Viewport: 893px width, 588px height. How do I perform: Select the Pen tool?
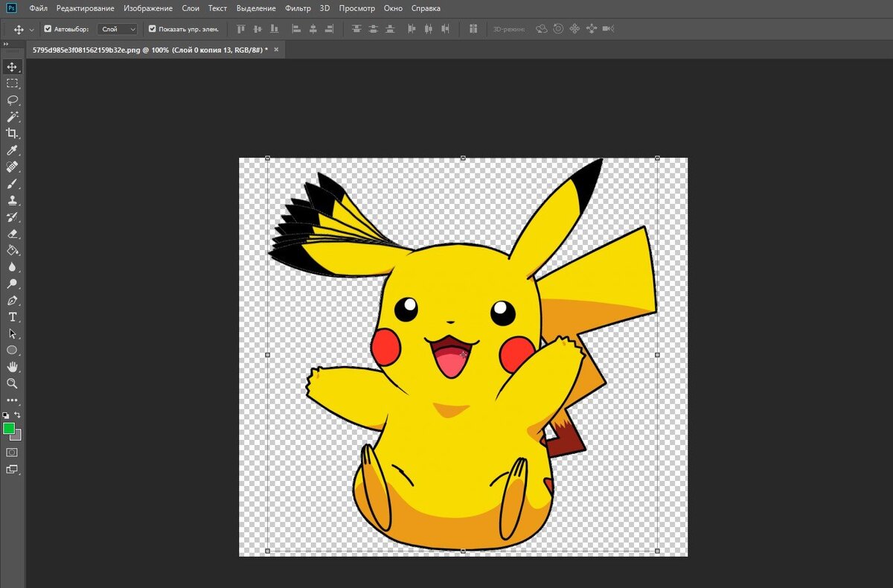click(12, 301)
